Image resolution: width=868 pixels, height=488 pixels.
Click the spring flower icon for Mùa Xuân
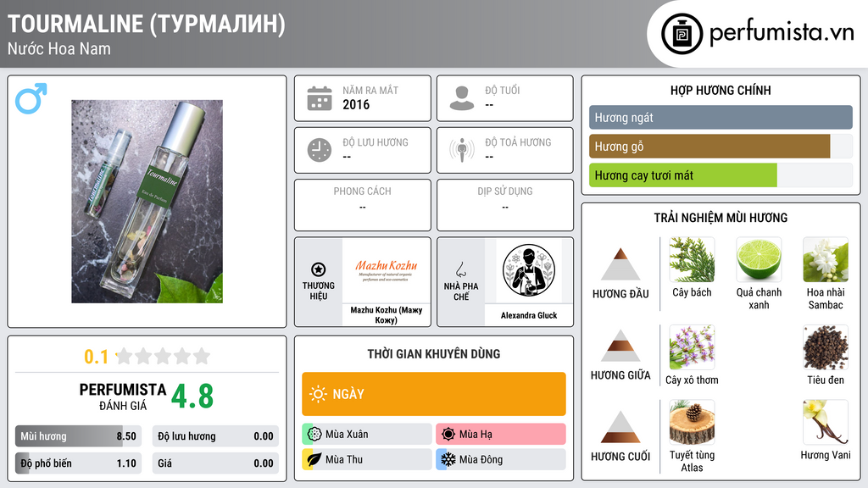click(x=314, y=435)
